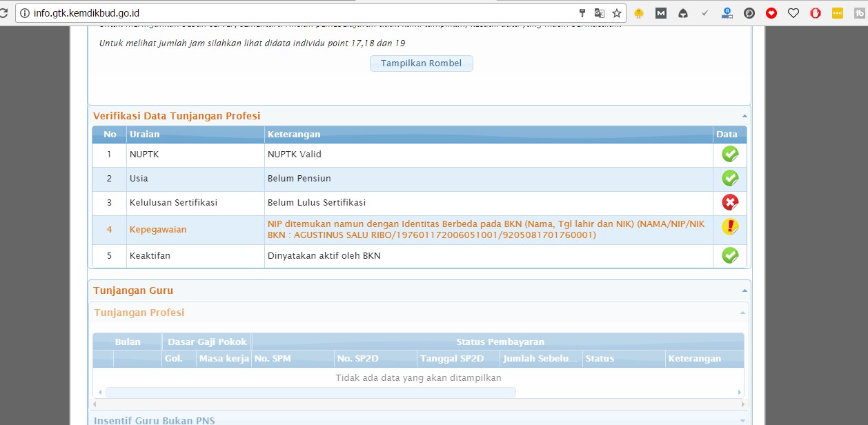
Task: Expand the Insentif Guru Bukan PNS panel
Action: (x=742, y=420)
